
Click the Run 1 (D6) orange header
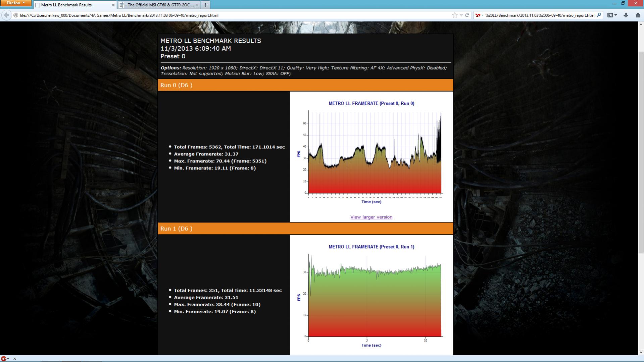point(305,229)
